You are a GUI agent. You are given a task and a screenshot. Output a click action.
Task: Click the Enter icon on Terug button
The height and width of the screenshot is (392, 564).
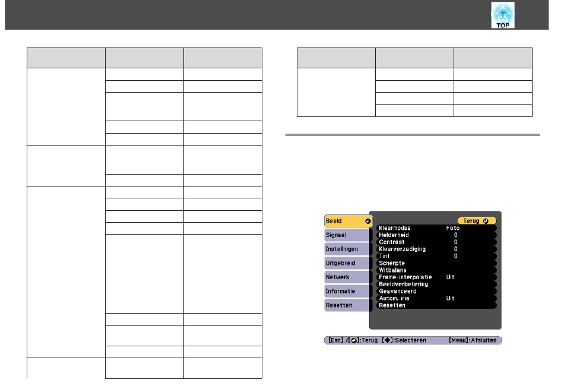click(486, 221)
